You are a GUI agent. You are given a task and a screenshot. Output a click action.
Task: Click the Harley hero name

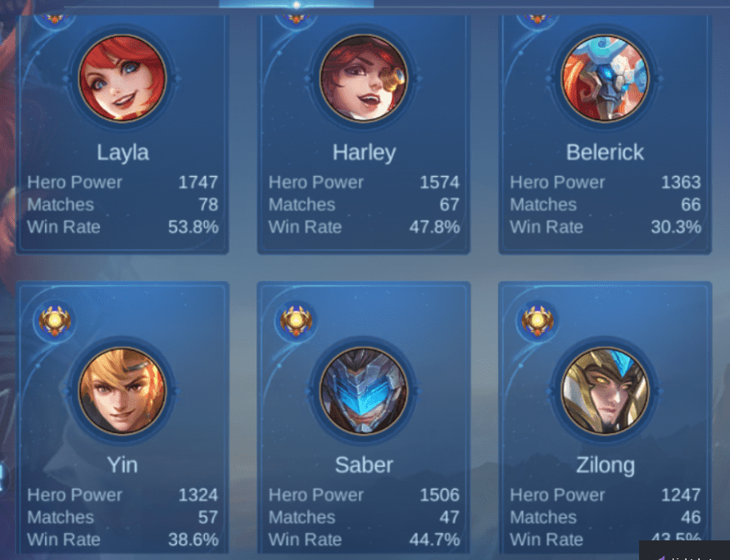364,153
